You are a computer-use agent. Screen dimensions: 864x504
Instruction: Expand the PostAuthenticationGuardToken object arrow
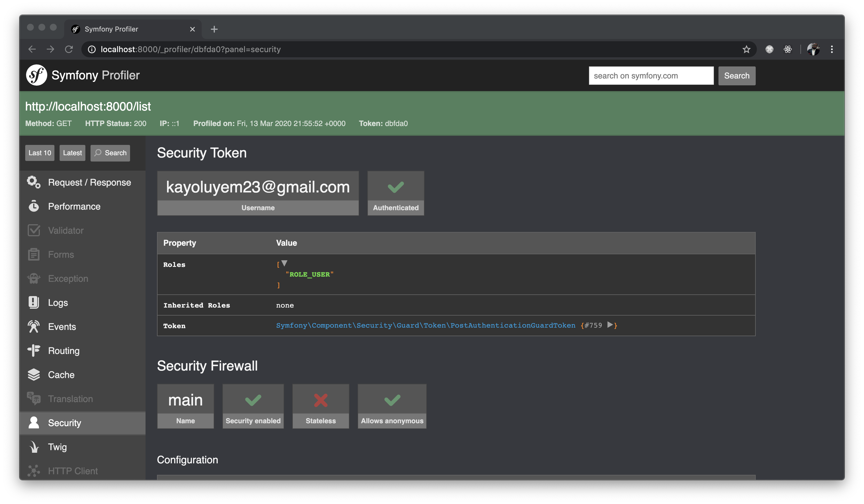click(x=610, y=325)
